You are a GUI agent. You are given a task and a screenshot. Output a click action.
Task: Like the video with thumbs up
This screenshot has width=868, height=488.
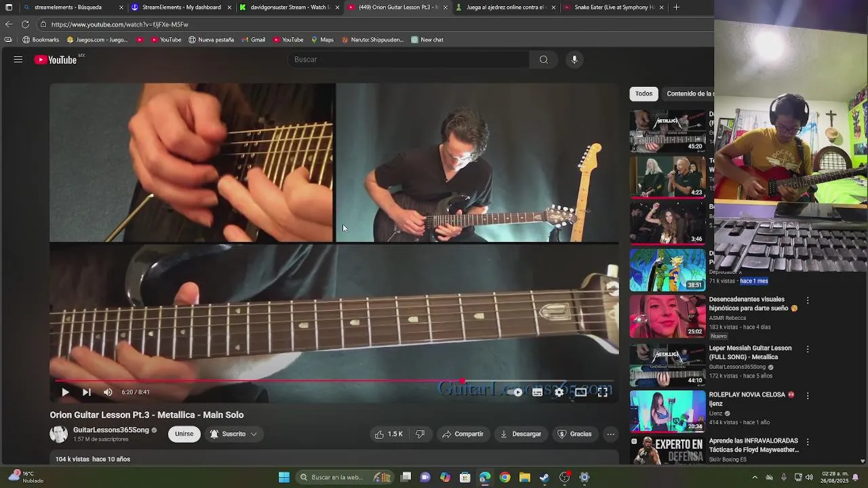[389, 434]
